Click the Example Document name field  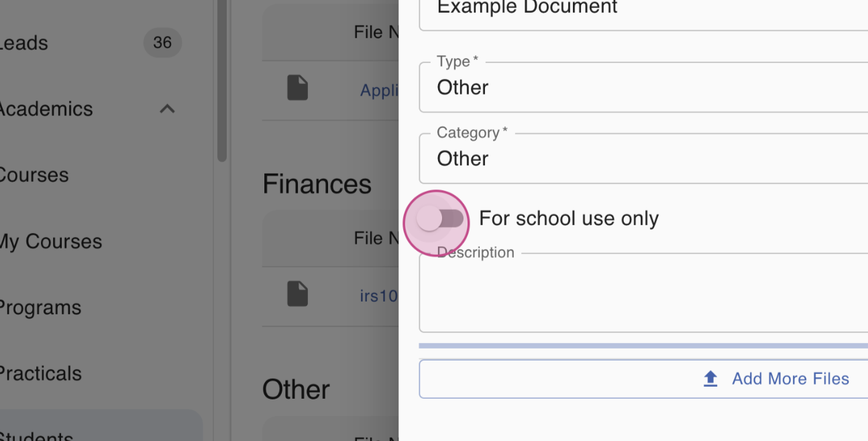coord(643,11)
